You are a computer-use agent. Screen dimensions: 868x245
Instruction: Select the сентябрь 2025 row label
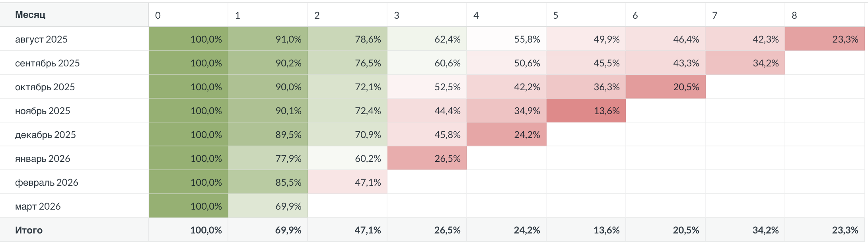point(47,63)
